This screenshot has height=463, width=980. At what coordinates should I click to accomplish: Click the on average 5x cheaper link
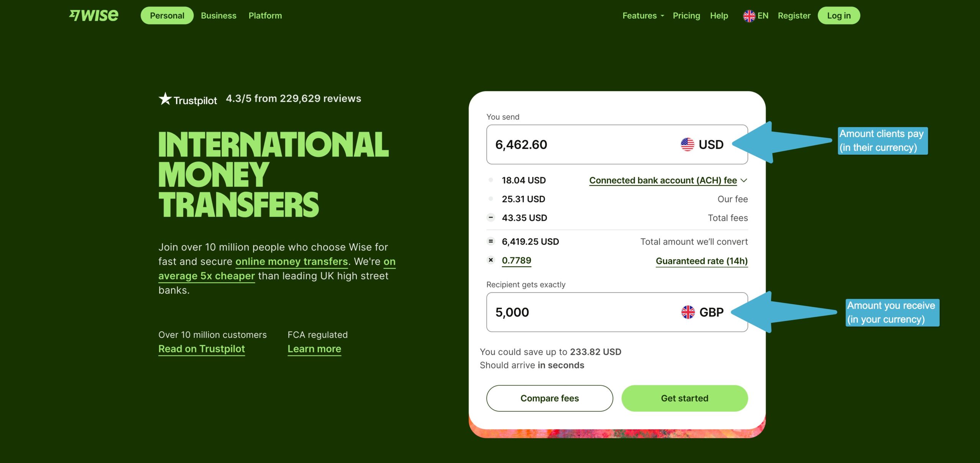point(206,276)
